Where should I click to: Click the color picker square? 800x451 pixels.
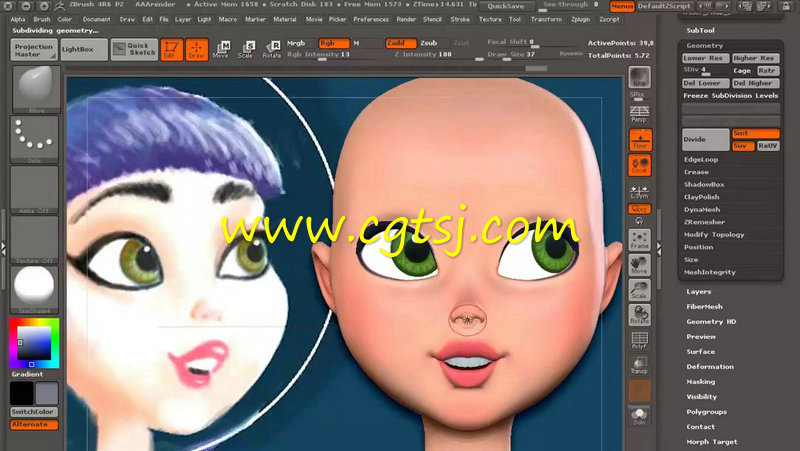[34, 343]
